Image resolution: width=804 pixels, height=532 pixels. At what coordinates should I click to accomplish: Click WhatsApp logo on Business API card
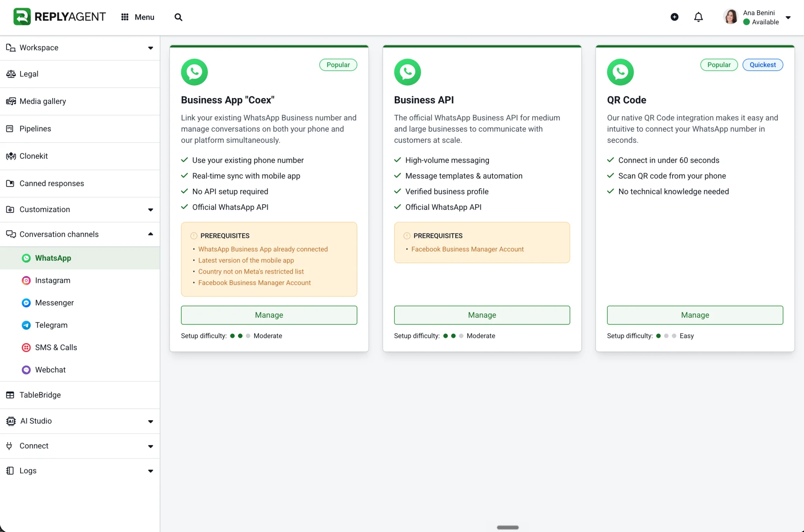coord(407,72)
